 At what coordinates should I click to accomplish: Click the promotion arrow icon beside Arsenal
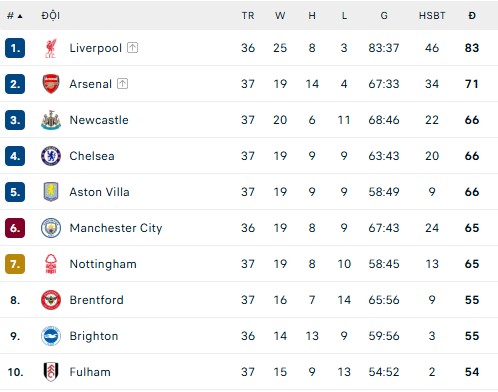click(122, 84)
